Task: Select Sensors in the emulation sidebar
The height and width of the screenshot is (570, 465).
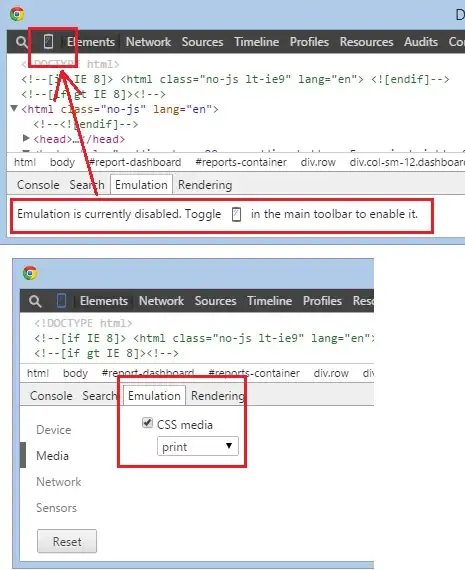Action: click(x=56, y=508)
